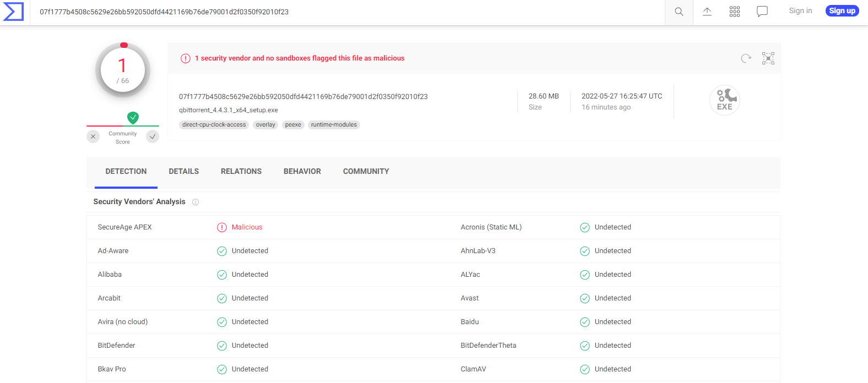Click the Undetected check icon for BitDefenderTheta
This screenshot has height=383, width=868.
point(585,346)
